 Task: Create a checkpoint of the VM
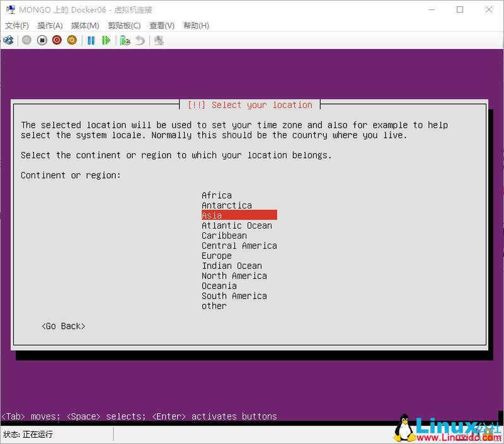[x=125, y=39]
